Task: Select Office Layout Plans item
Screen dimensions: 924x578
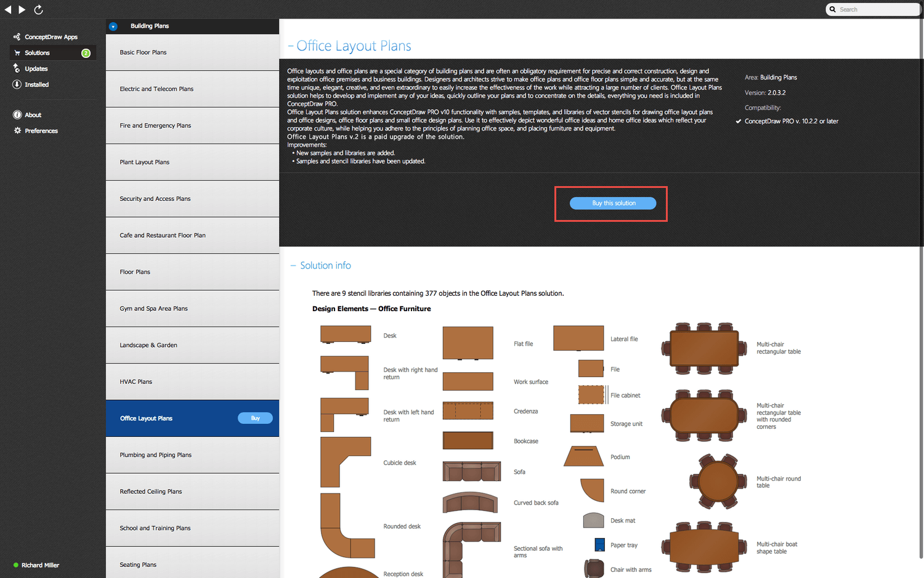Action: (192, 418)
